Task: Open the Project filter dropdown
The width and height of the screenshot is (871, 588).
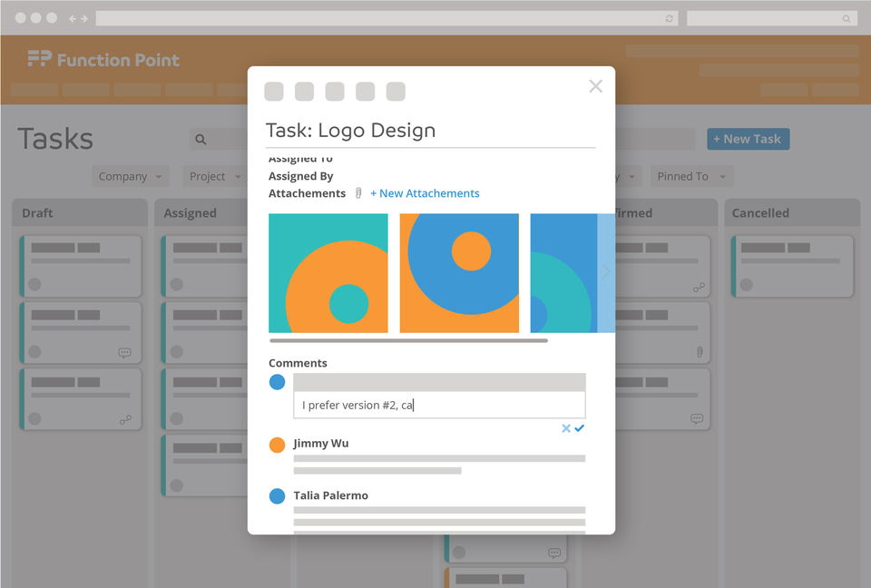Action: (x=215, y=176)
